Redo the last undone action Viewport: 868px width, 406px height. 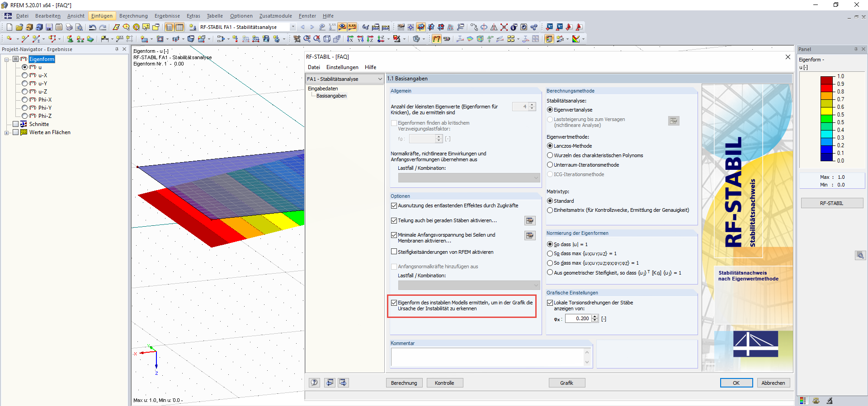(x=103, y=27)
